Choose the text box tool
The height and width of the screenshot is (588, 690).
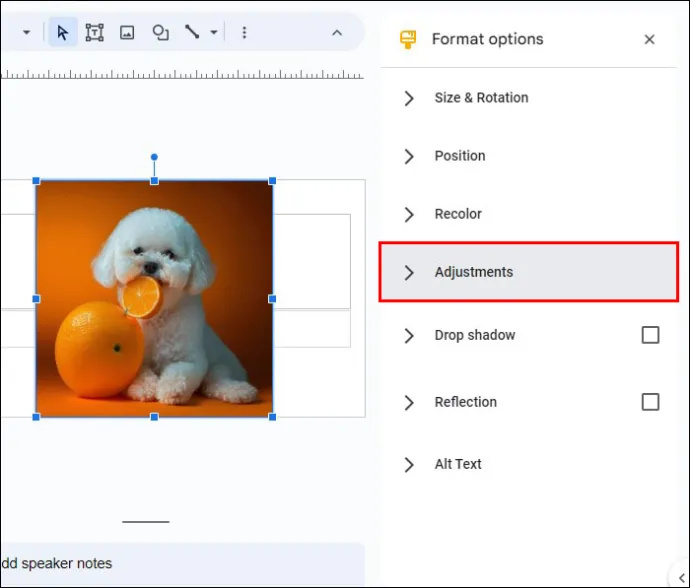click(x=95, y=33)
